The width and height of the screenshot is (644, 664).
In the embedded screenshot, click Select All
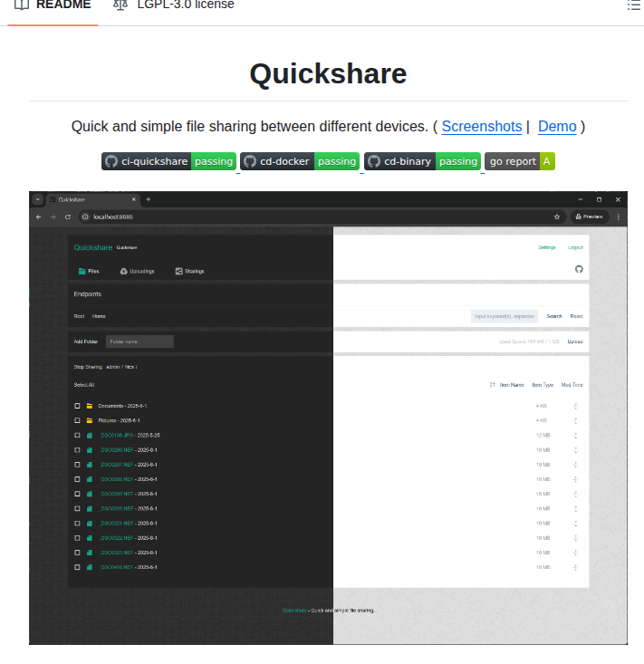[x=84, y=385]
